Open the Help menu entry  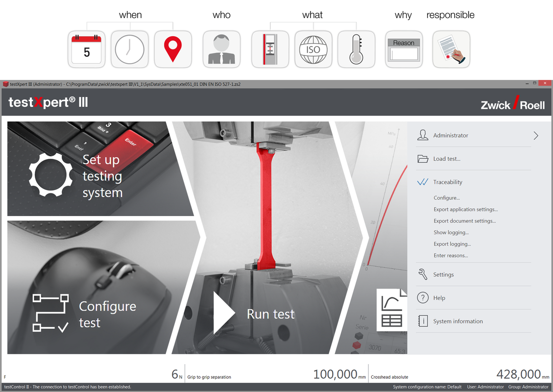tap(439, 298)
